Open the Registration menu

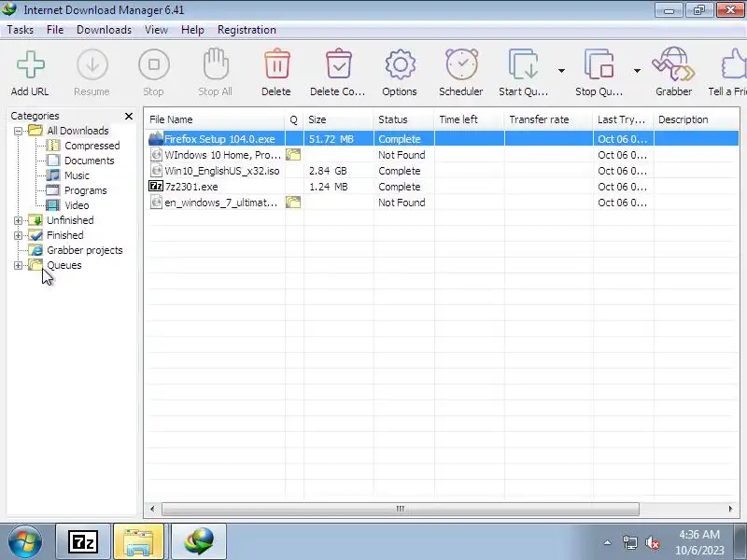pyautogui.click(x=247, y=30)
